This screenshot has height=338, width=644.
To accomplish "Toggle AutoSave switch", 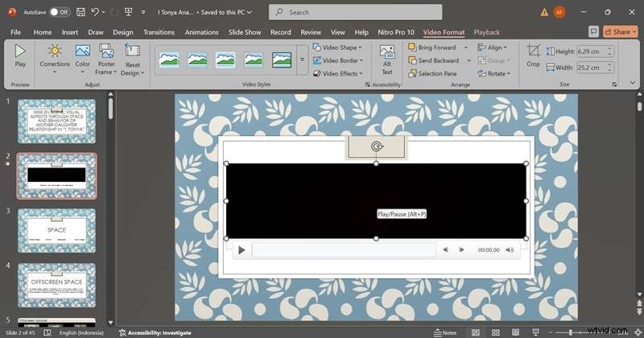I will tap(59, 12).
